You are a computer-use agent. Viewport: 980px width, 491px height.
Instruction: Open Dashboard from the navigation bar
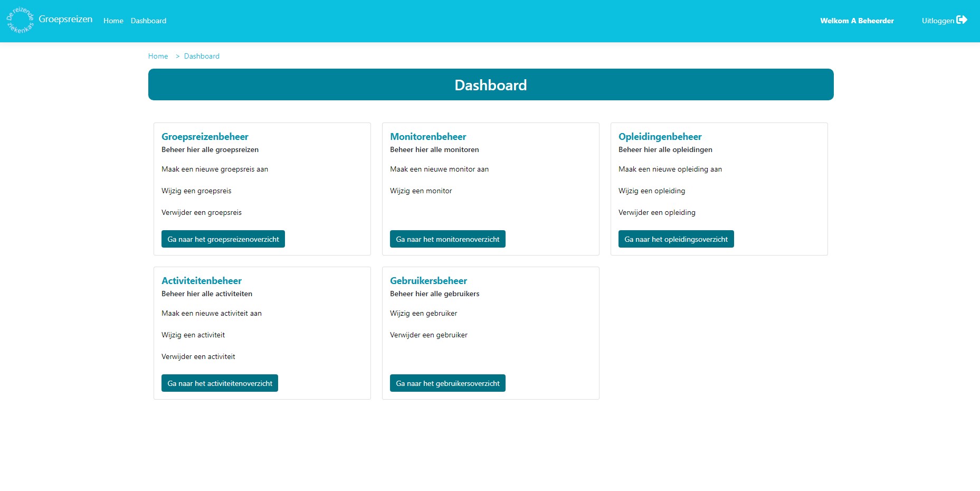coord(148,21)
